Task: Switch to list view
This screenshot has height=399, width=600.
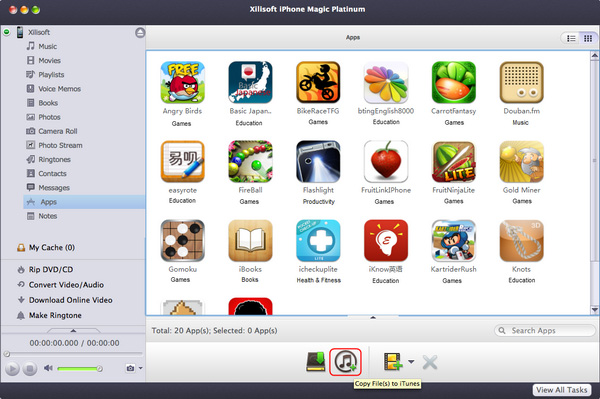Action: click(571, 38)
